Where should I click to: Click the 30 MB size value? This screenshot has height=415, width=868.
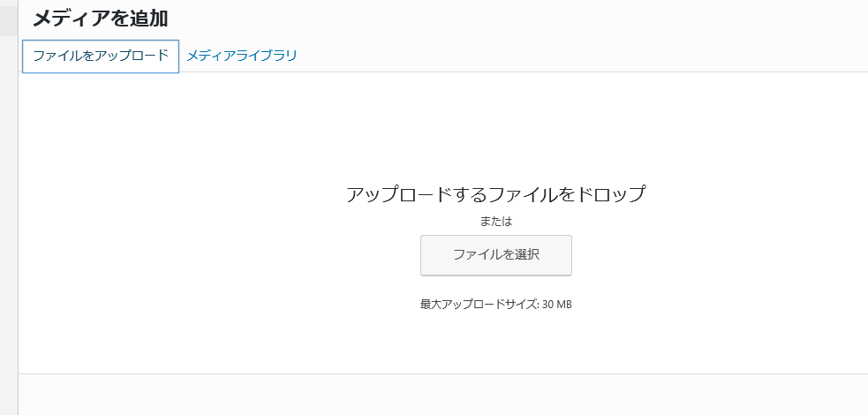[x=557, y=305]
